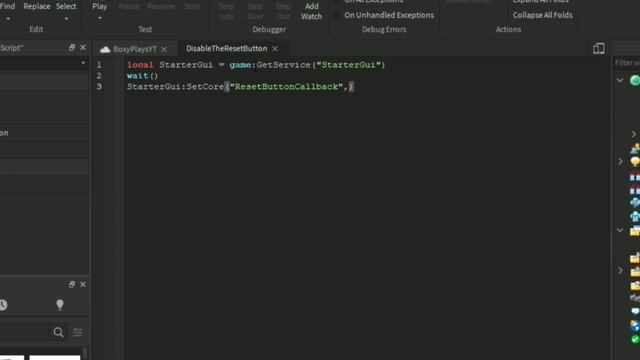This screenshot has width=640, height=360.
Task: Switch to the BoxyPlaysYT tab
Action: click(x=134, y=49)
